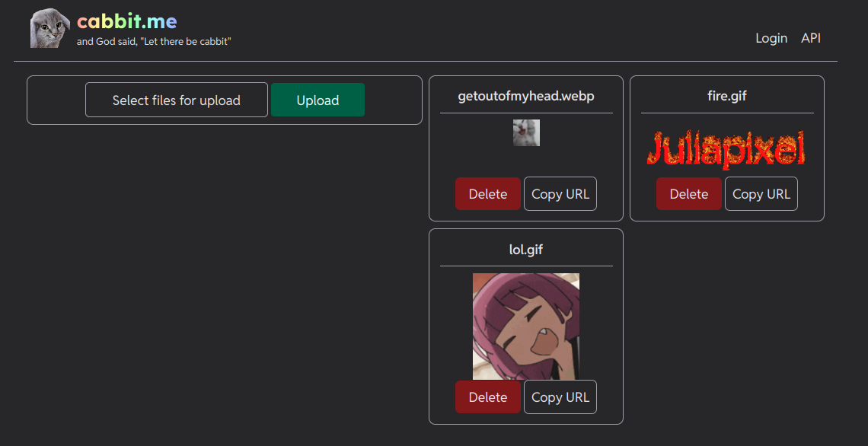868x446 pixels.
Task: Hit the green Upload button
Action: coord(318,100)
